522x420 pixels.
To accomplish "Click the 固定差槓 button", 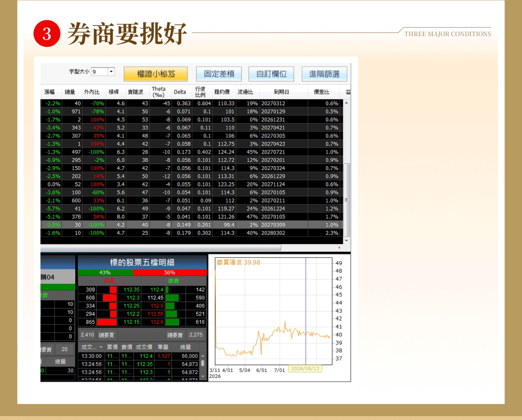I will pos(219,74).
